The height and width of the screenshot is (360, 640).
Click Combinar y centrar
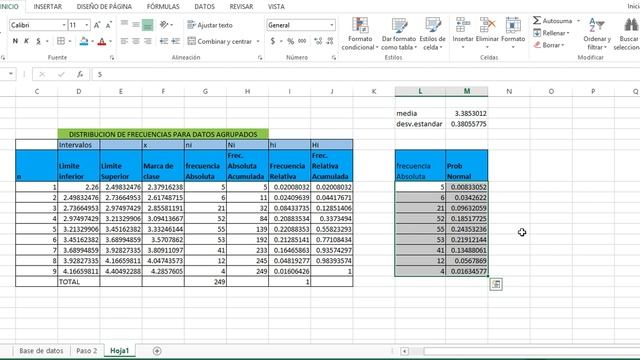[220, 41]
